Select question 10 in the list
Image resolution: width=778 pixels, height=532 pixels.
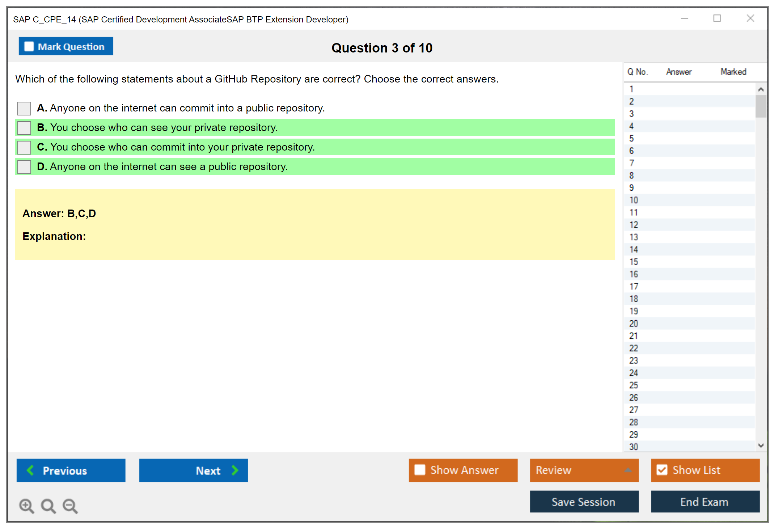634,200
